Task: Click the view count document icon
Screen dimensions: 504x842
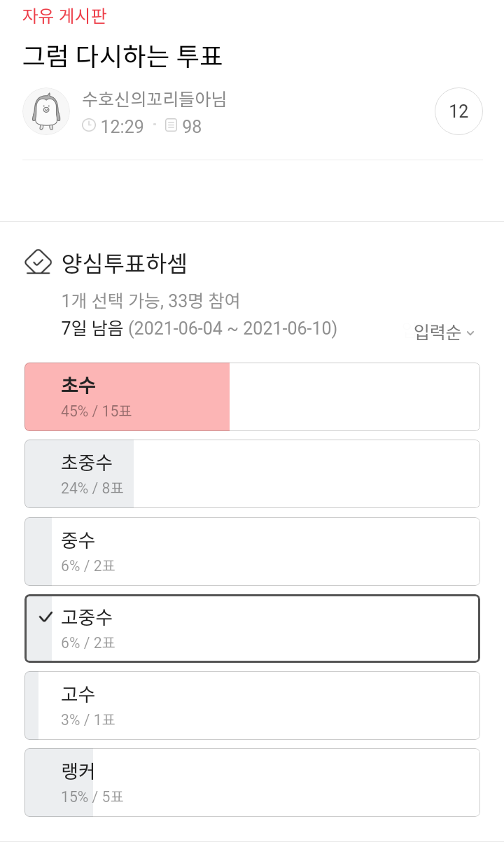Action: tap(171, 126)
